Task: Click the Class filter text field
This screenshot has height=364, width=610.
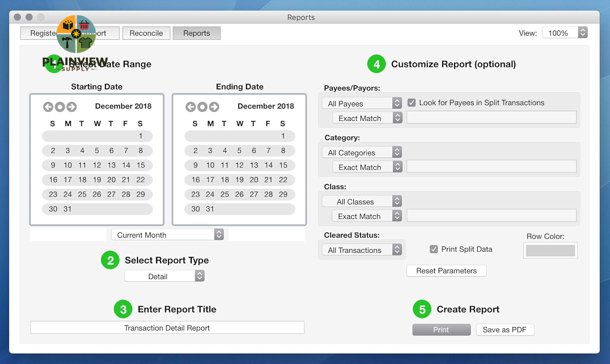Action: coord(491,215)
